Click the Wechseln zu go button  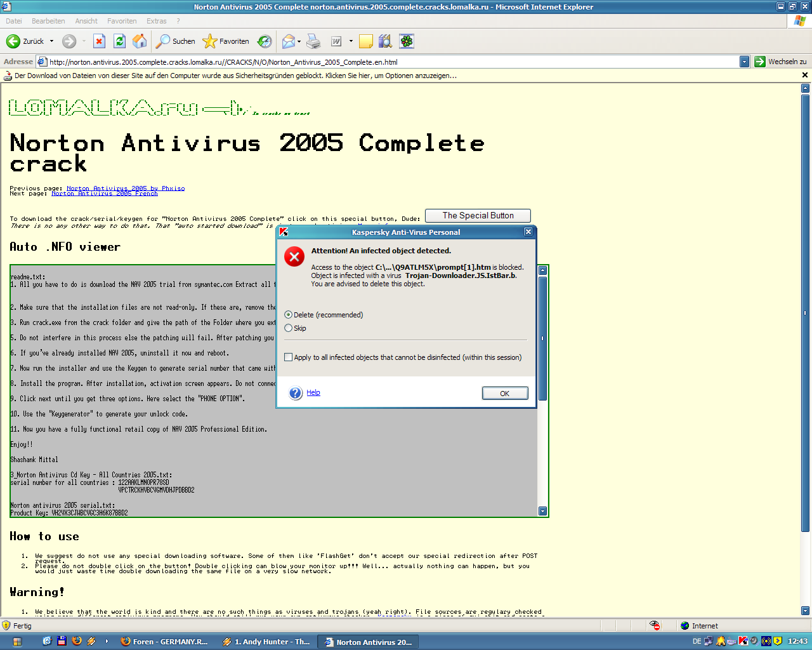tap(780, 62)
